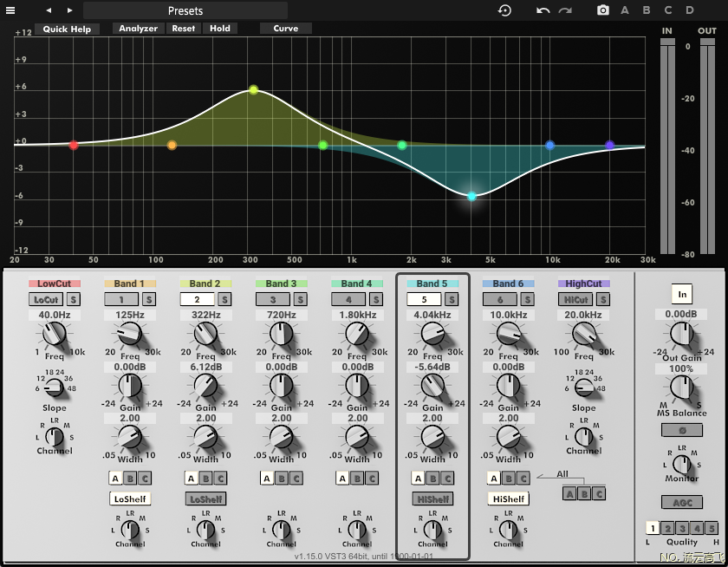The height and width of the screenshot is (567, 728).
Task: Toggle the LoCut enable button
Action: coord(45,299)
